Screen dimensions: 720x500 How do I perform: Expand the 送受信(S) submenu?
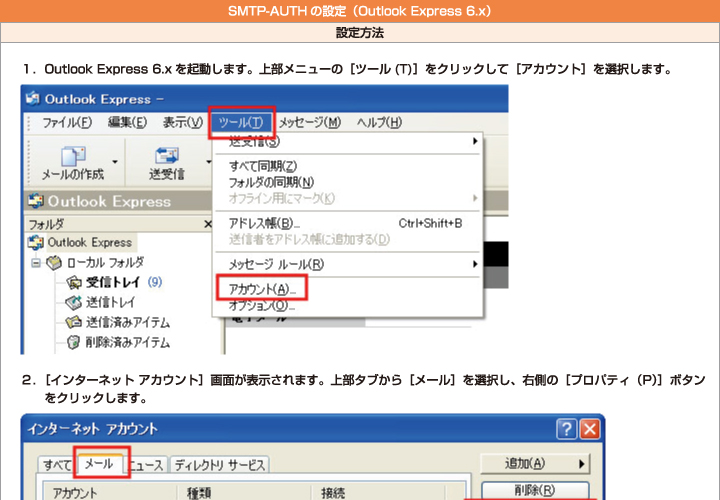tap(348, 141)
